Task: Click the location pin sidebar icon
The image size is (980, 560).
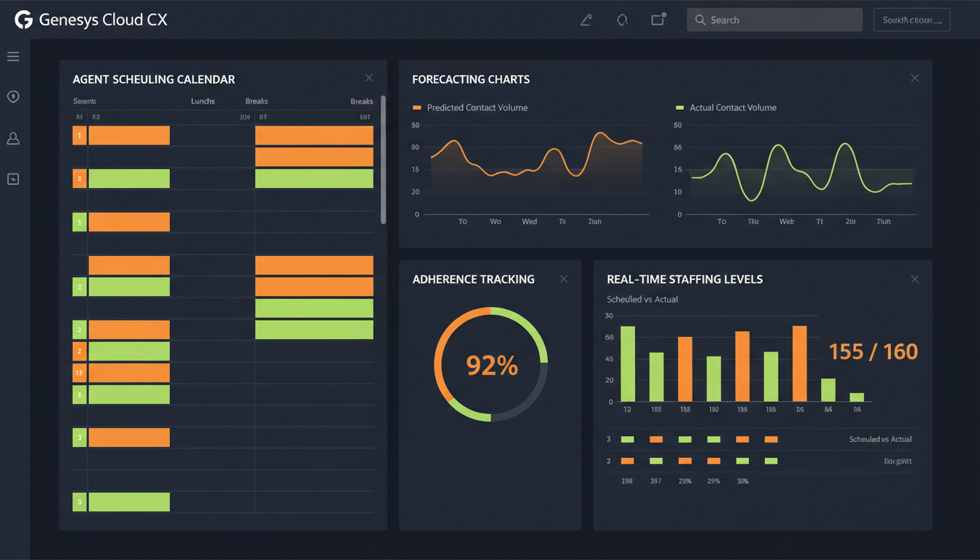Action: point(13,97)
